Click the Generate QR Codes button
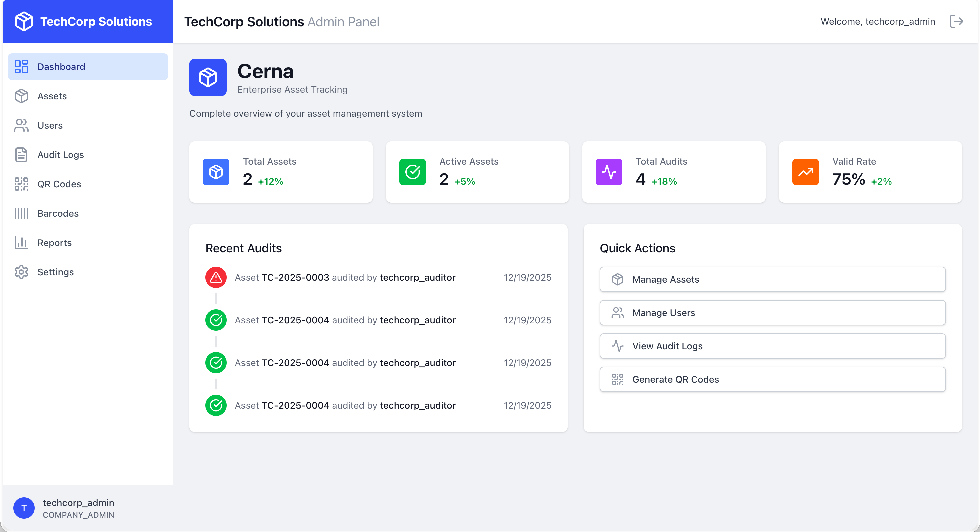The height and width of the screenshot is (532, 980). pyautogui.click(x=772, y=380)
